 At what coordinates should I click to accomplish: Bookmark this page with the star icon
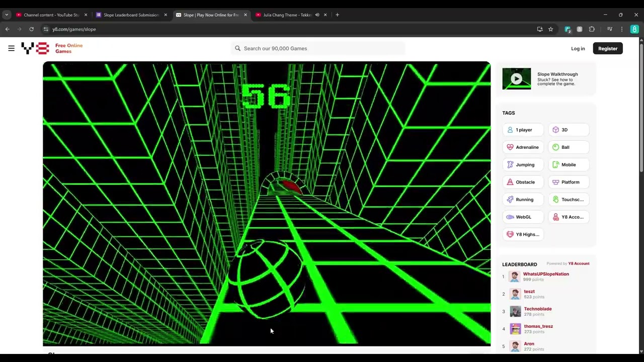point(550,29)
